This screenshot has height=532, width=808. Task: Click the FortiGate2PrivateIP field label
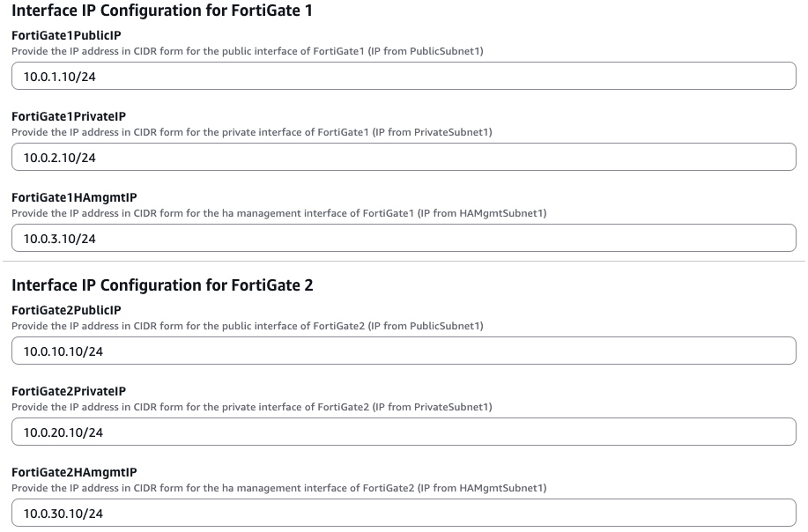69,391
